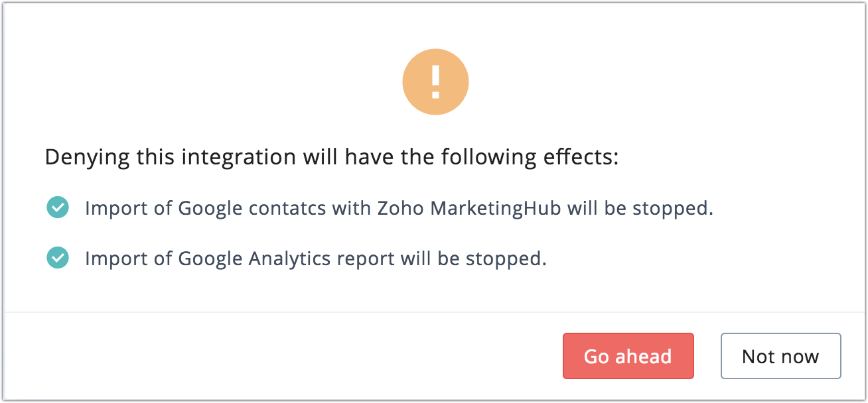868x403 pixels.
Task: Click 'Import of Google' at start of second line
Action: [x=163, y=259]
